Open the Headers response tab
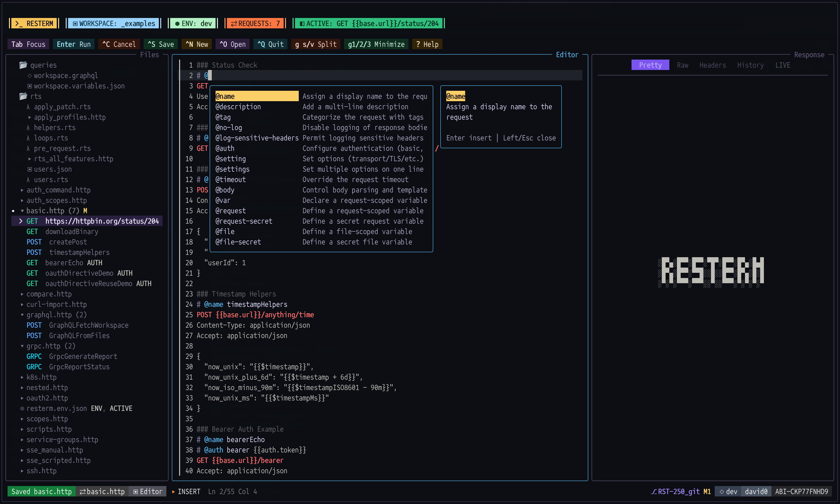Image resolution: width=840 pixels, height=504 pixels. pos(712,65)
